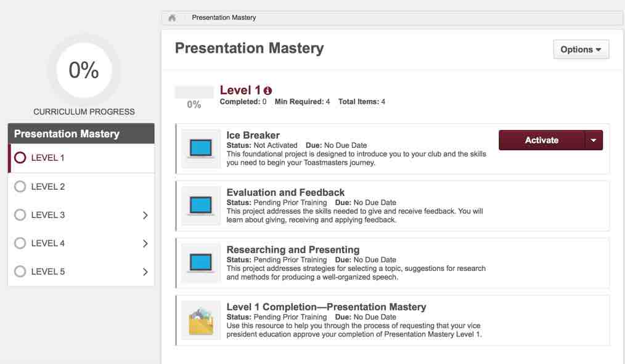
Task: Open the Activate button dropdown arrow
Action: pyautogui.click(x=594, y=140)
